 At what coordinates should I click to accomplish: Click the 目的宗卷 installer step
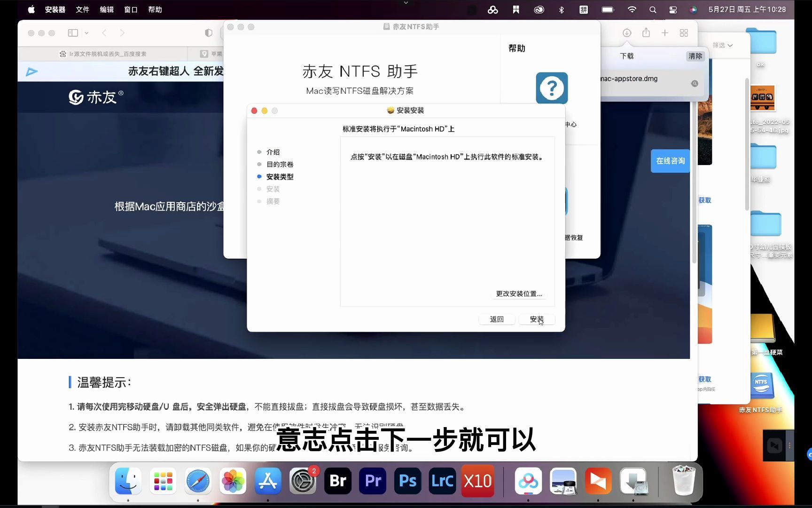pos(280,164)
